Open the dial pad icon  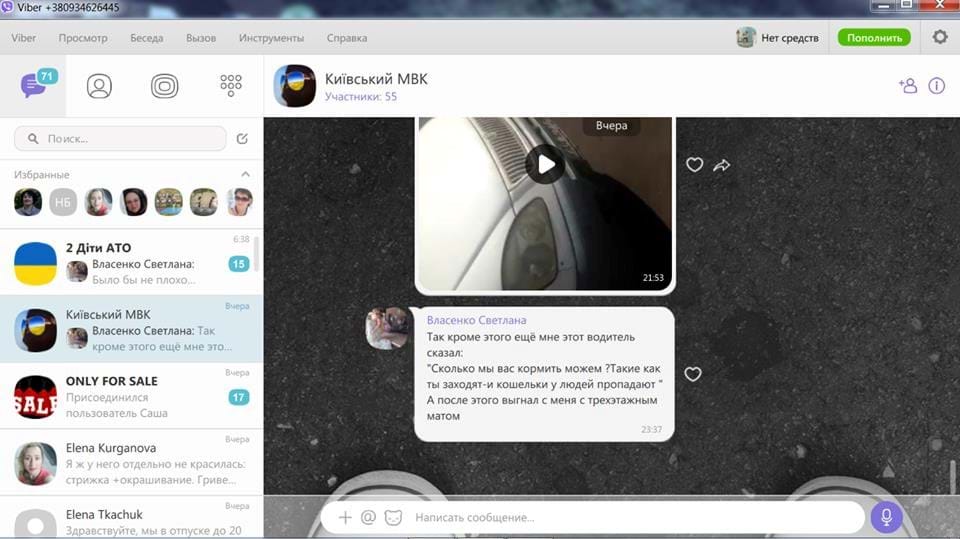pos(231,86)
